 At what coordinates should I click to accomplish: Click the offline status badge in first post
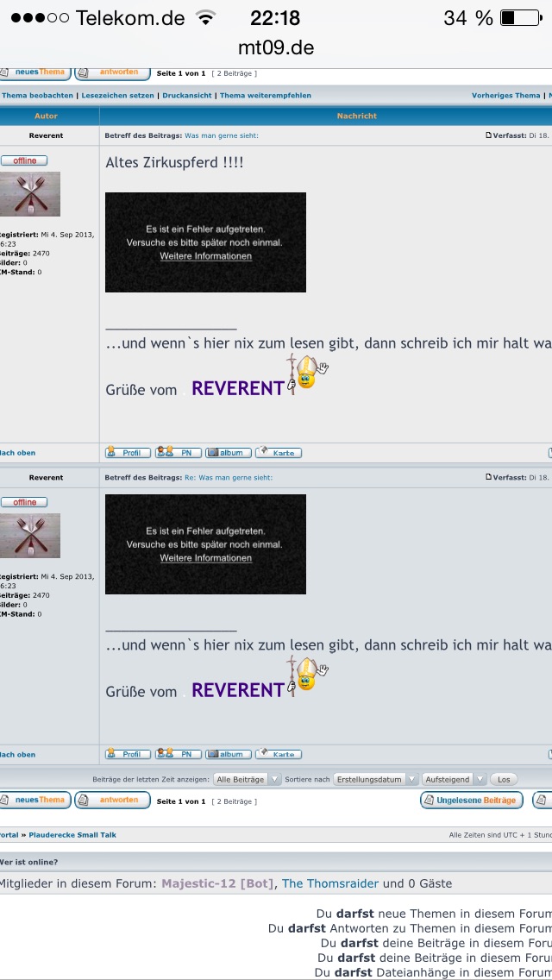coord(24,160)
